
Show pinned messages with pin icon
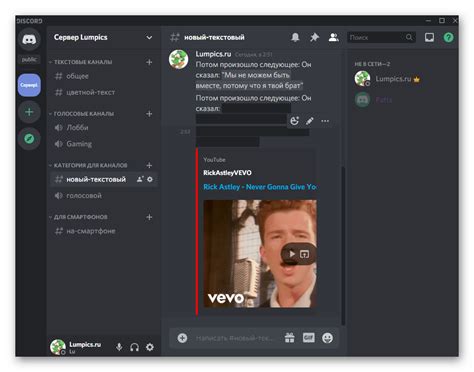[x=314, y=37]
